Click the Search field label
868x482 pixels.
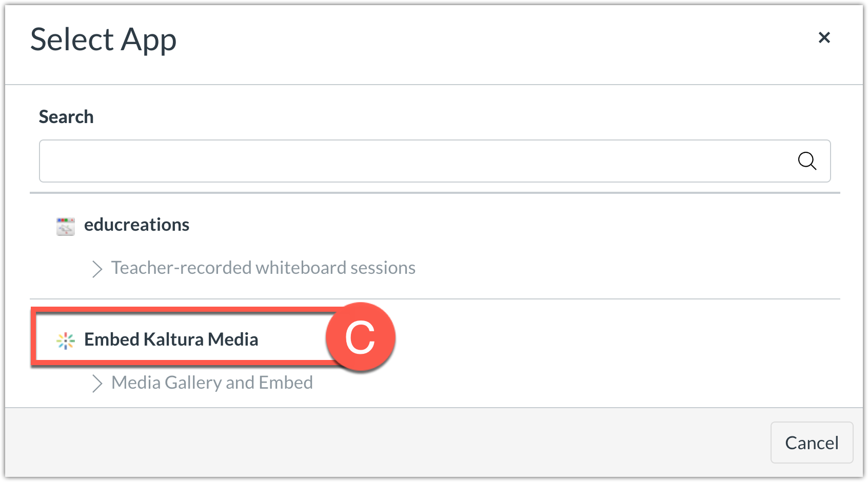coord(66,117)
